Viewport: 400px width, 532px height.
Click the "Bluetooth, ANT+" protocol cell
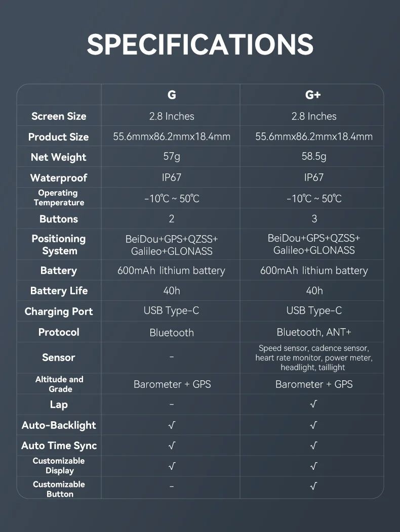314,332
